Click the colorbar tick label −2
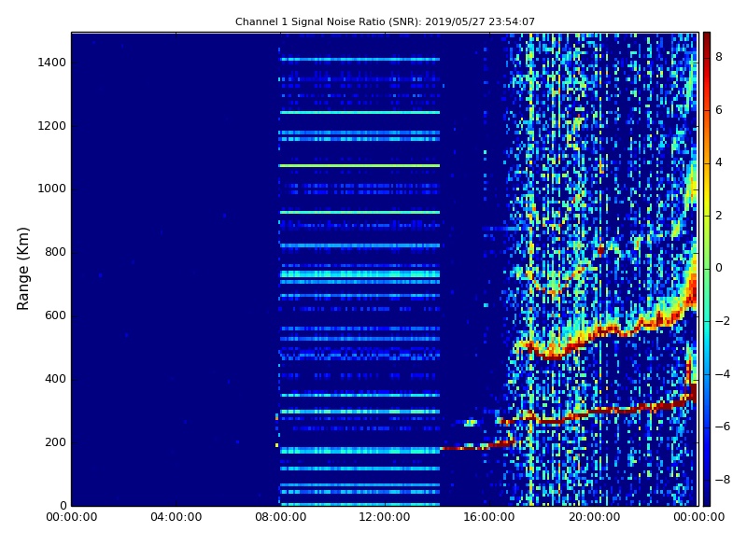The height and width of the screenshot is (560, 747). 723,321
